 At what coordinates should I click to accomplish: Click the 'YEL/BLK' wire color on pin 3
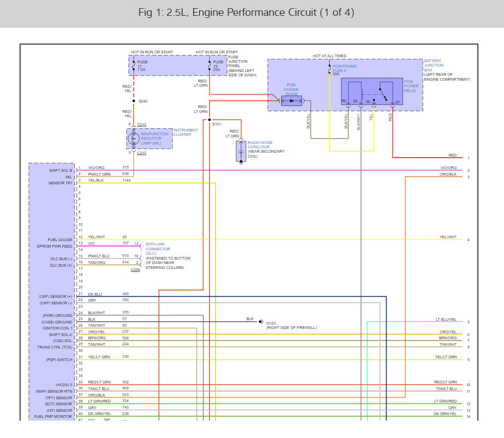point(96,181)
